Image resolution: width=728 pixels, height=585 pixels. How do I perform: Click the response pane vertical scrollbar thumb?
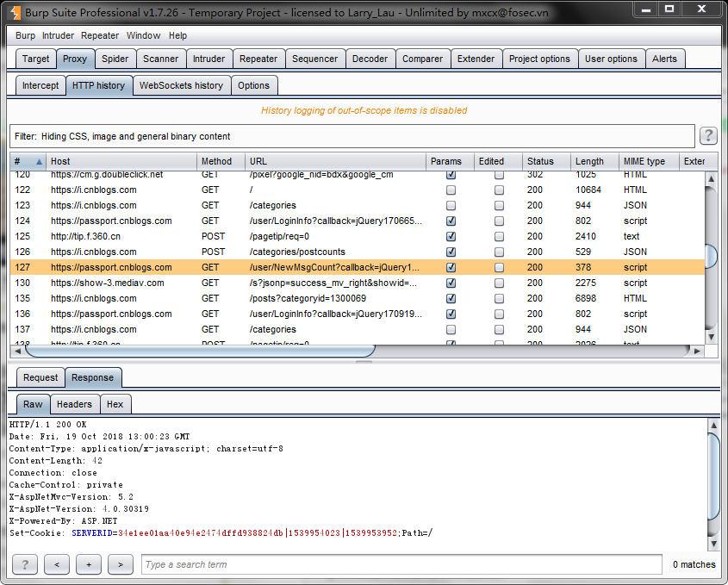click(713, 476)
